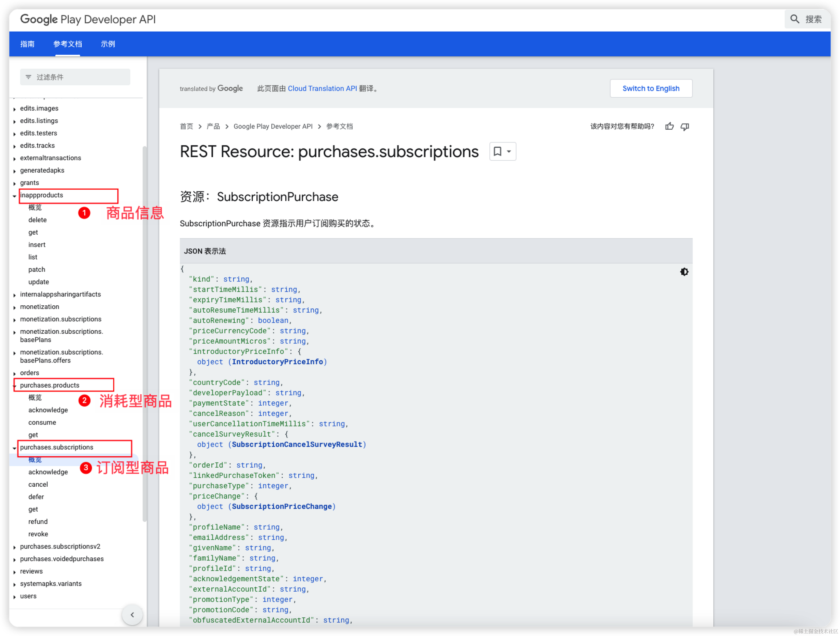Click the search magnifier icon

tap(794, 19)
